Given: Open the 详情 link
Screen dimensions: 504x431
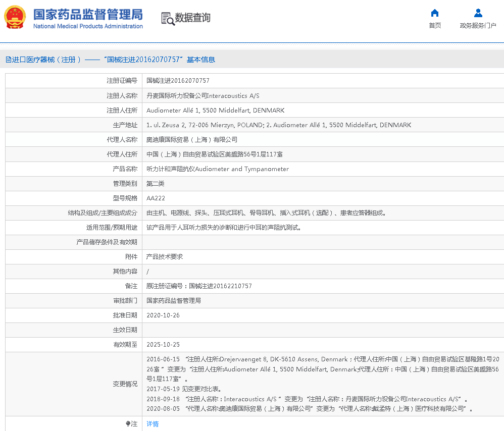Looking at the screenshot, I should 153,424.
